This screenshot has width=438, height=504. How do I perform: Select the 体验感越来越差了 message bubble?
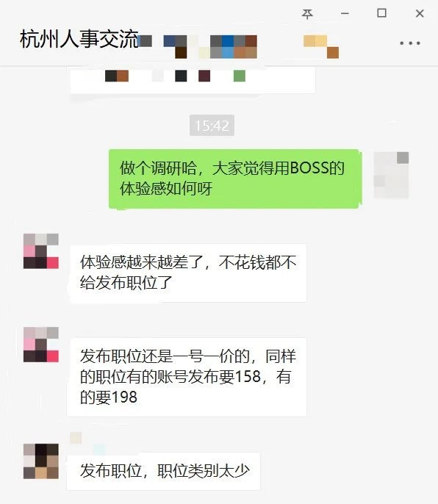pyautogui.click(x=188, y=273)
